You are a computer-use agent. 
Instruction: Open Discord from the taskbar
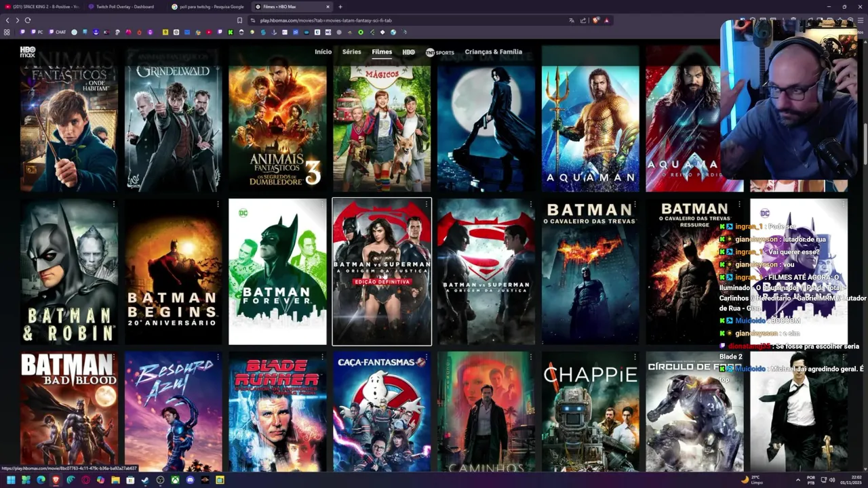click(190, 480)
